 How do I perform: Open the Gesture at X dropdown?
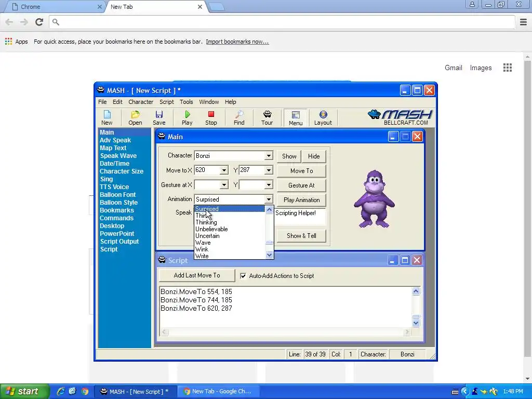click(224, 185)
